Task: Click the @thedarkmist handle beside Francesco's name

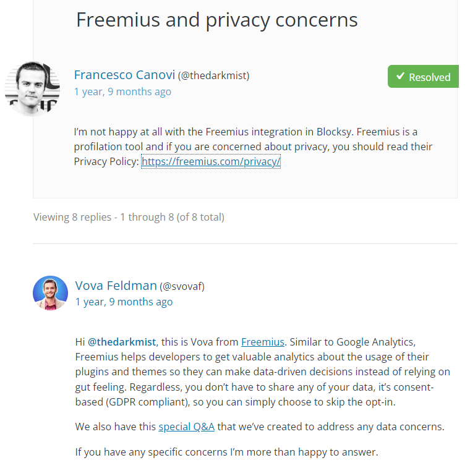Action: (213, 75)
